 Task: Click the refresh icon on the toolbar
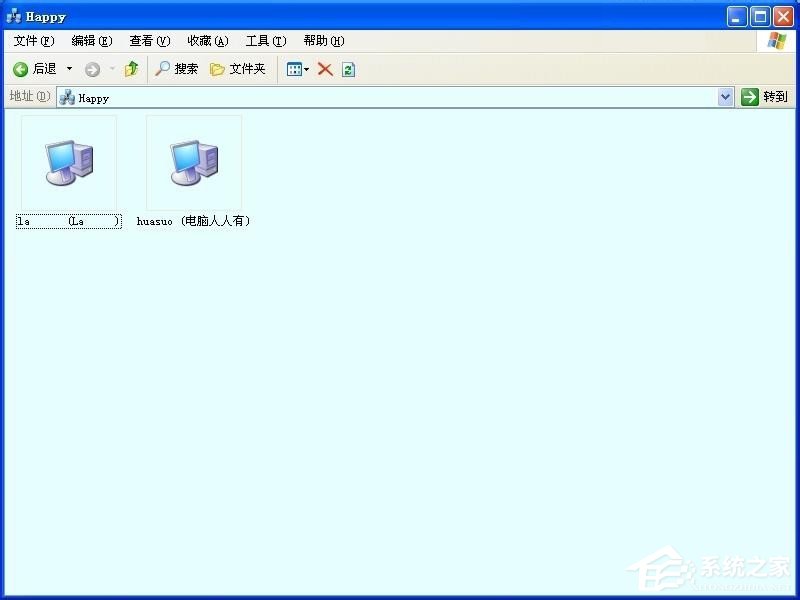coord(347,69)
